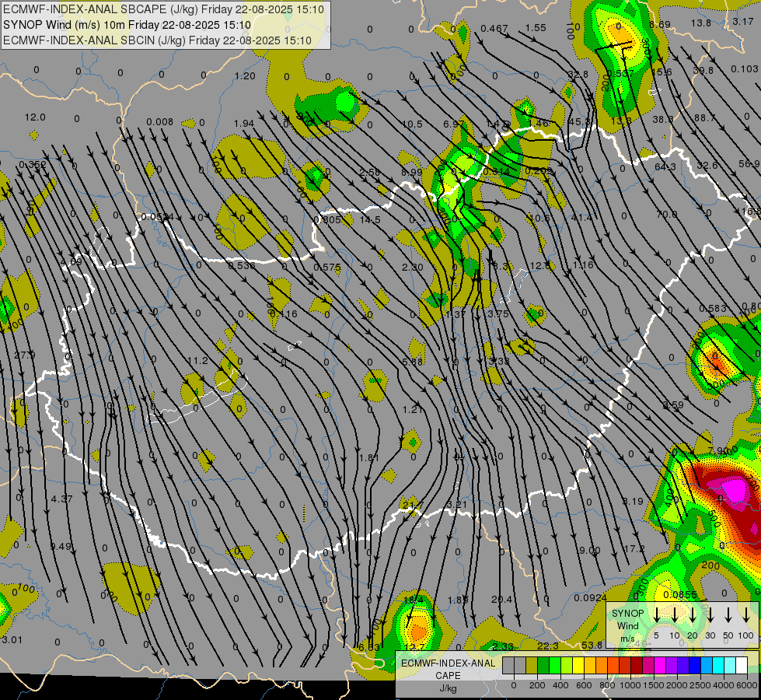761x700 pixels.
Task: Pick the pure yellow CAPE legend swatch
Action: coord(578,665)
